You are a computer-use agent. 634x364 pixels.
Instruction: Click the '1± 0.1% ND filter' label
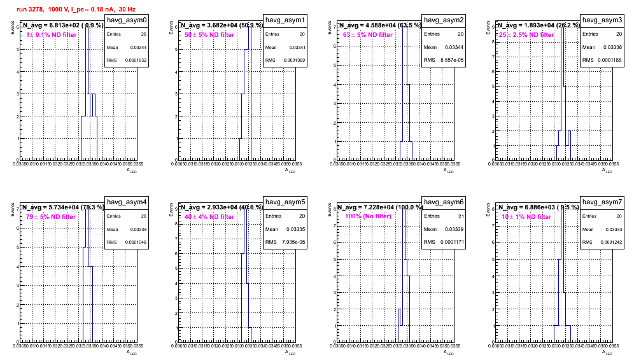[52, 35]
